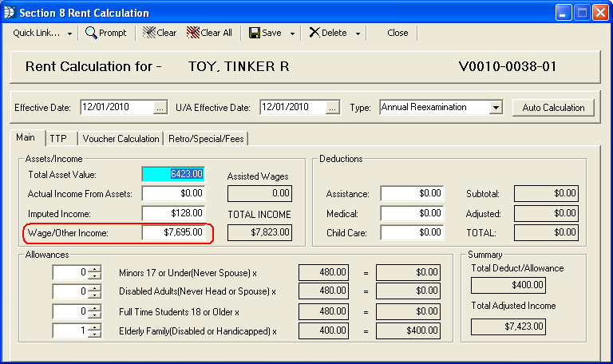Screen dimensions: 613x364
Task: Increase Full Time Students count
Action: (95, 308)
